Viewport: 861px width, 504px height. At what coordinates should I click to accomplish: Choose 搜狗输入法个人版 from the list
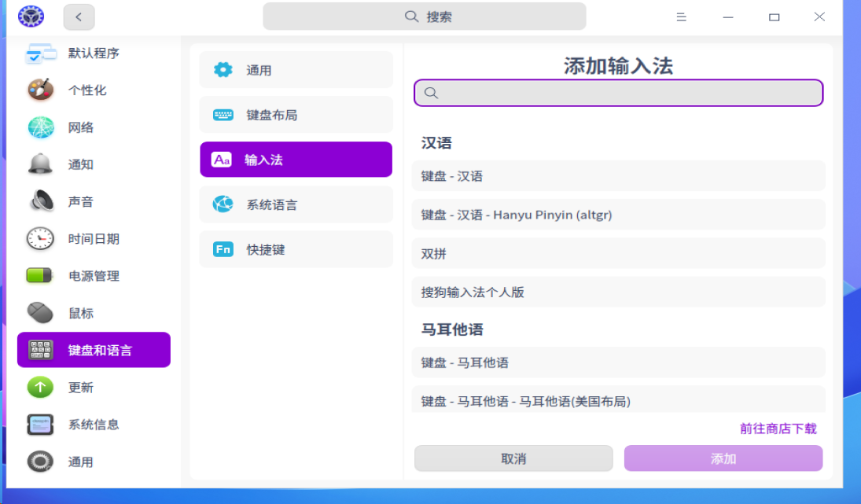click(618, 292)
